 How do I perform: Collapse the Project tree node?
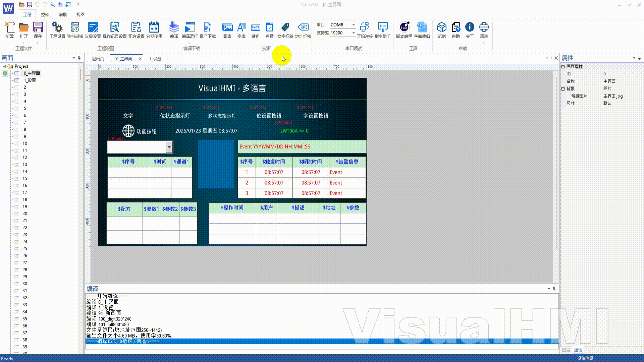point(4,66)
